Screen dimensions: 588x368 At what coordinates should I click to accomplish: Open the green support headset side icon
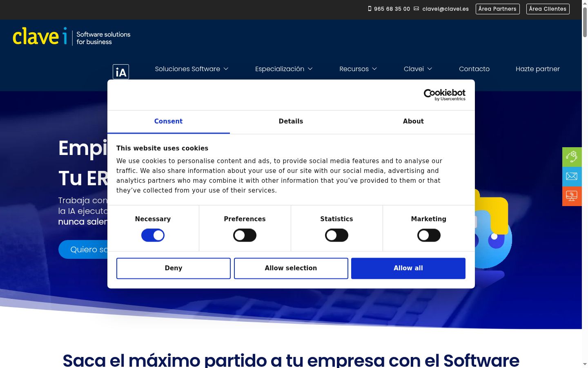[x=572, y=157]
